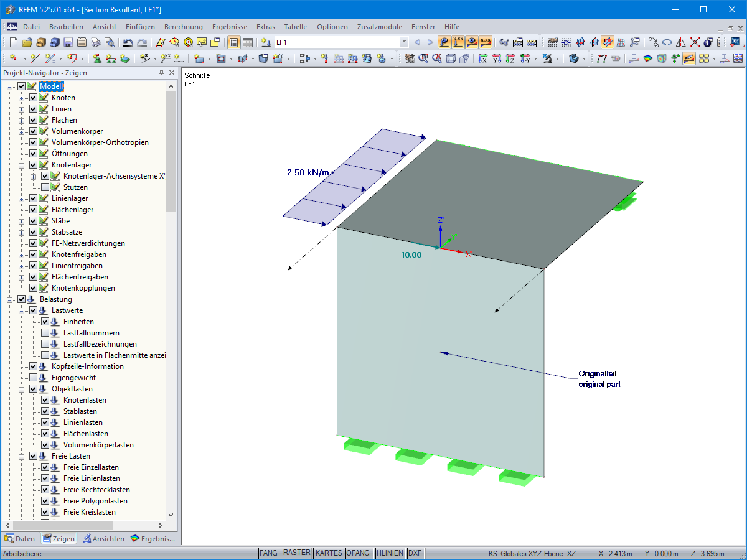747x560 pixels.
Task: Go to next load case arrow
Action: [430, 42]
